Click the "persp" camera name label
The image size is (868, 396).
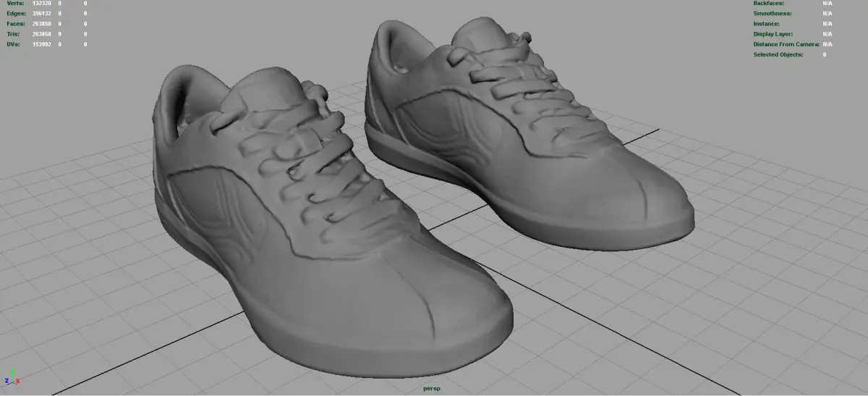click(432, 389)
